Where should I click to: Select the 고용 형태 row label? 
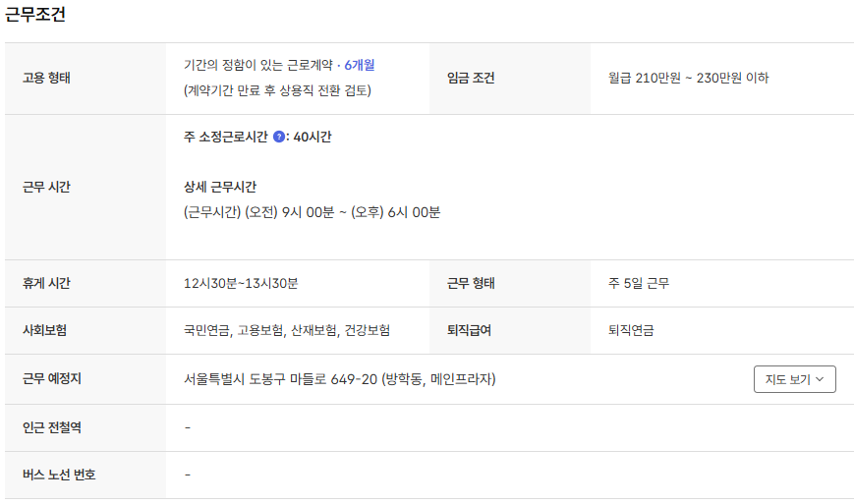(47, 79)
